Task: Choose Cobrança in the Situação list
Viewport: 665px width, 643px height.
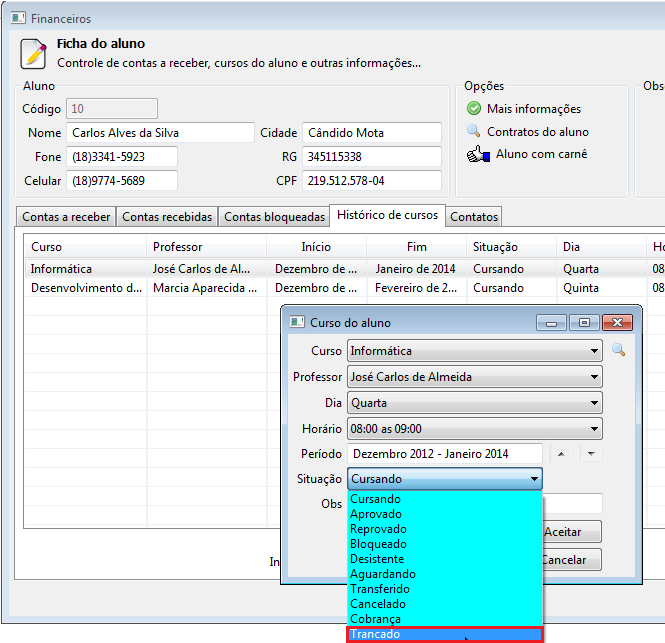Action: pos(445,619)
